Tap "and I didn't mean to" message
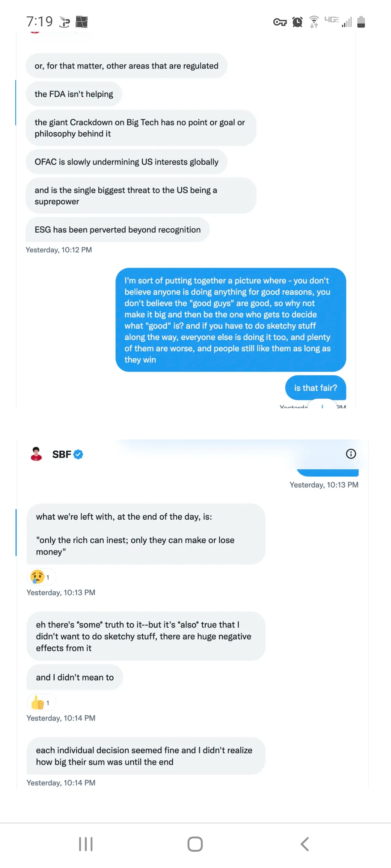Screen dimensions: 391x868 coord(75,677)
